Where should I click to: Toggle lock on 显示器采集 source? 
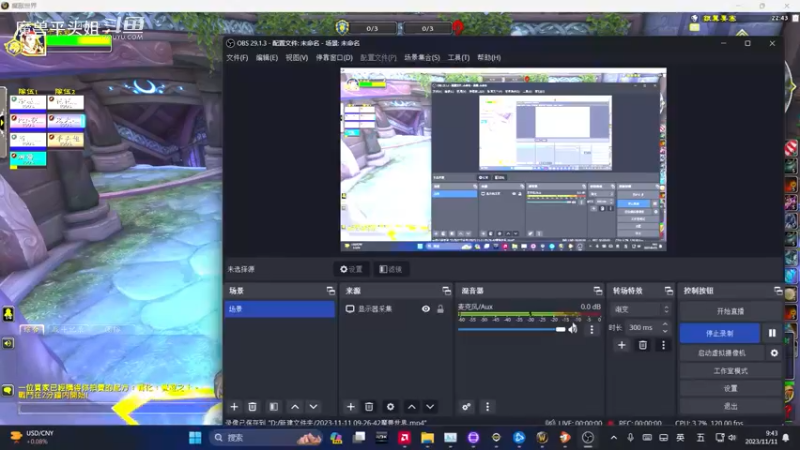[x=440, y=309]
